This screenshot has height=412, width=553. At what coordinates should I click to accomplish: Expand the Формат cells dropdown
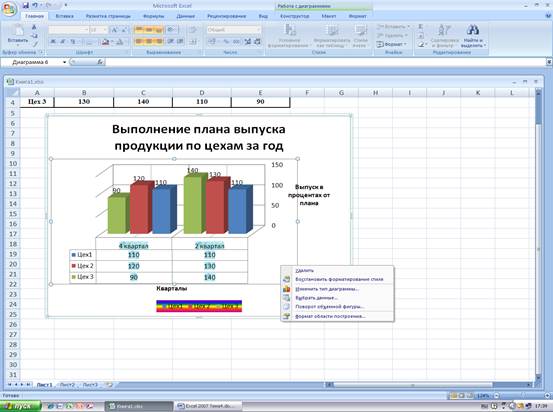392,44
